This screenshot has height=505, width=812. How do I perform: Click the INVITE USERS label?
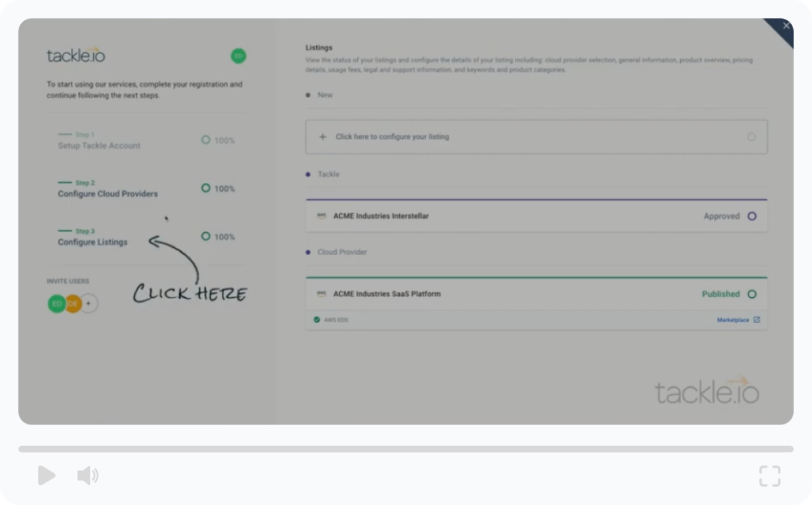pyautogui.click(x=68, y=282)
